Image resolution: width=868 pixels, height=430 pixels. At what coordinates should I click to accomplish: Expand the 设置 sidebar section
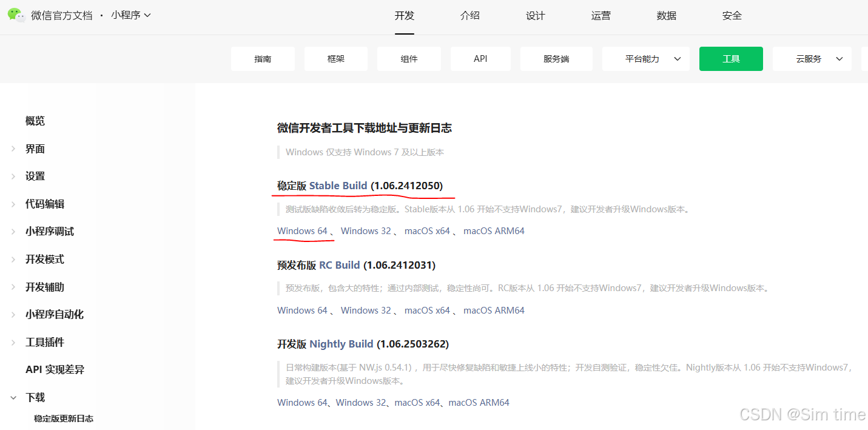point(35,176)
